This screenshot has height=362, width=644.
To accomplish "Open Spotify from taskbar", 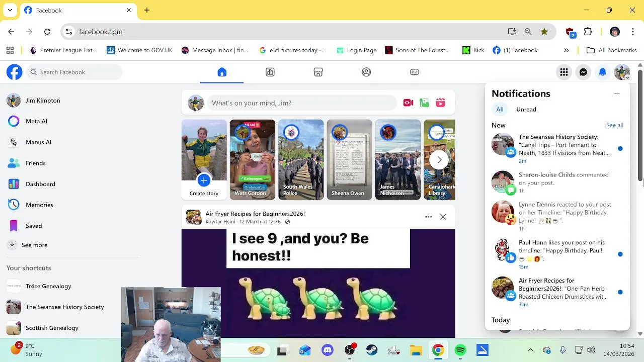I will click(x=460, y=350).
